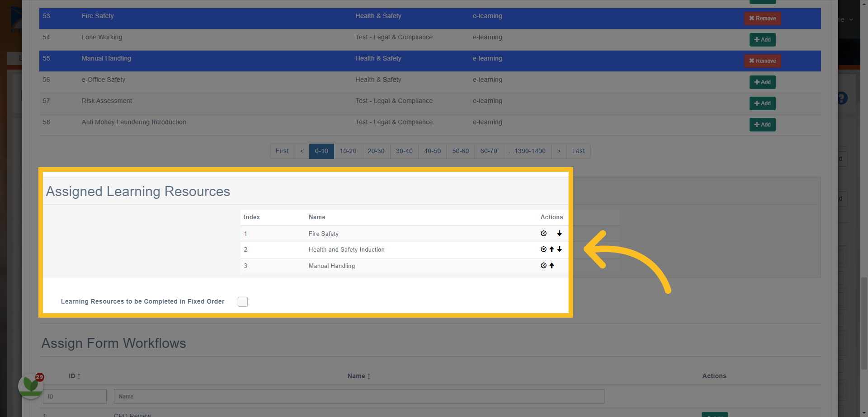Move Health and Safety Induction down
The width and height of the screenshot is (868, 417).
559,249
